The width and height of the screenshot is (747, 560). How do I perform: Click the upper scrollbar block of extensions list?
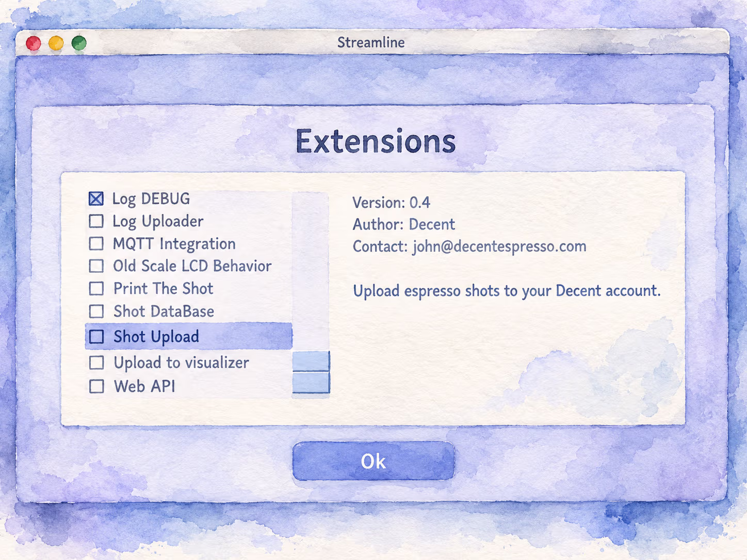point(311,361)
